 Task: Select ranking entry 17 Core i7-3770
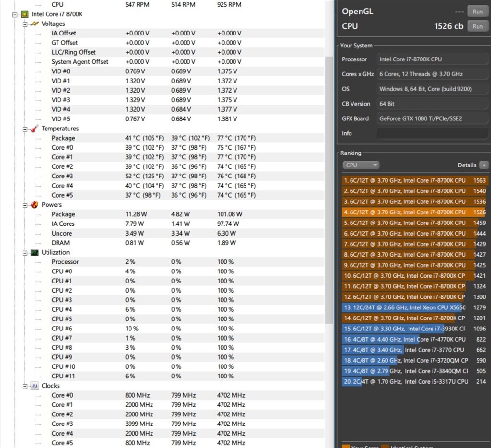[414, 350]
